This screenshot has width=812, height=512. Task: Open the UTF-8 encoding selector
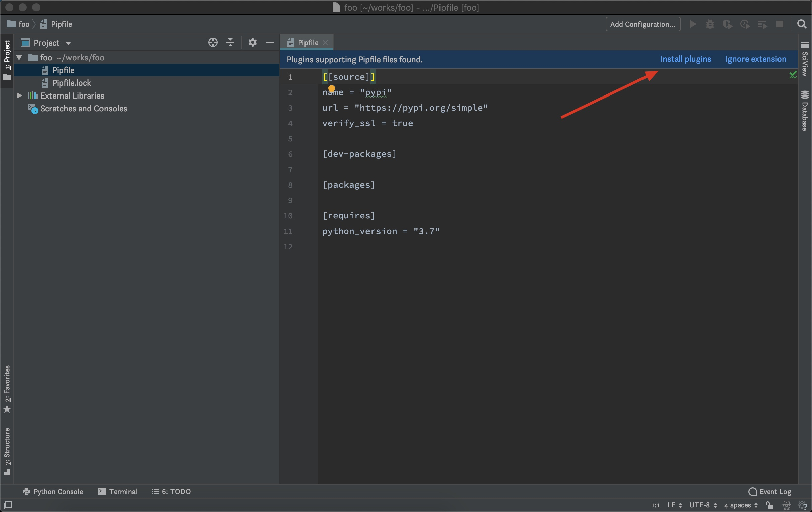[x=703, y=505]
